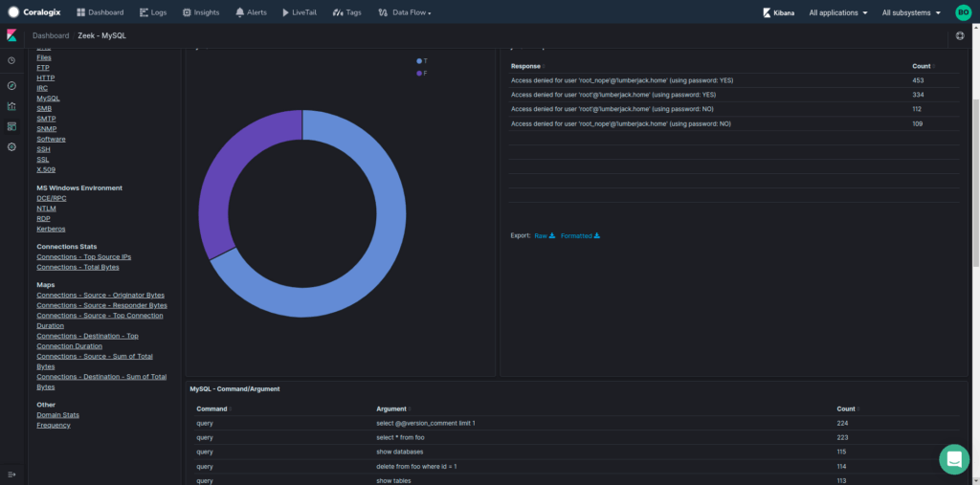Open the Insights menu item
980x485 pixels.
pyautogui.click(x=201, y=12)
